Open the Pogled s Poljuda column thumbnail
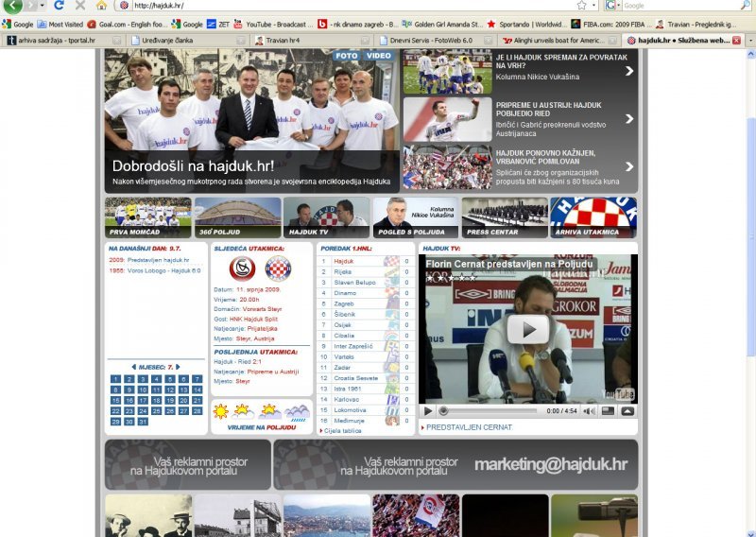Screen dimensions: 756x537 [416, 217]
